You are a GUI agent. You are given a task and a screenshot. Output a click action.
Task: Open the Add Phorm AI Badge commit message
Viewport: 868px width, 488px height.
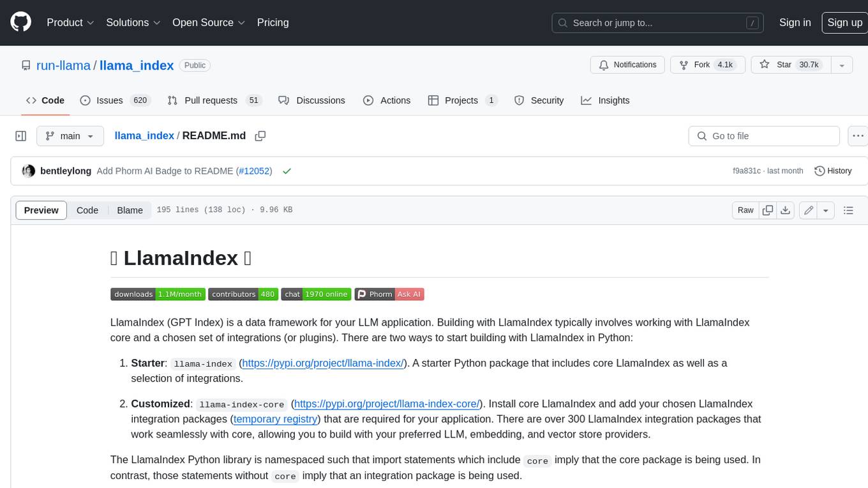pyautogui.click(x=165, y=171)
